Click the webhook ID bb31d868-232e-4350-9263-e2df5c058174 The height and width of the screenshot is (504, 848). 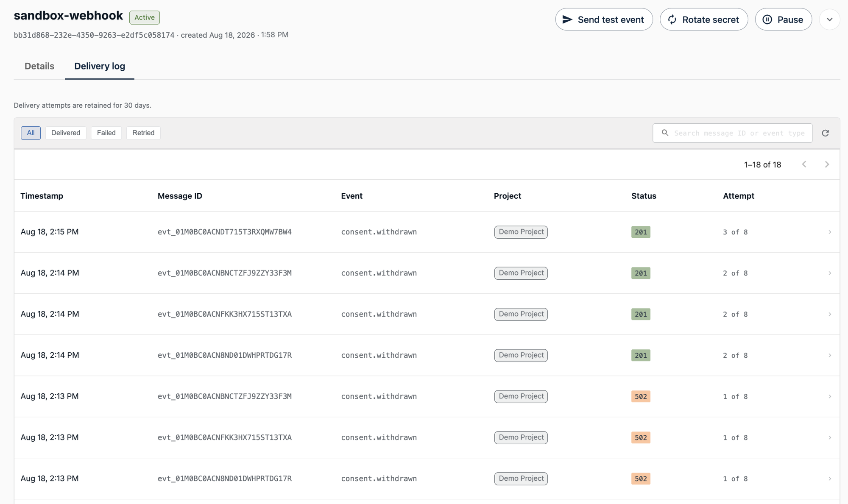click(94, 35)
